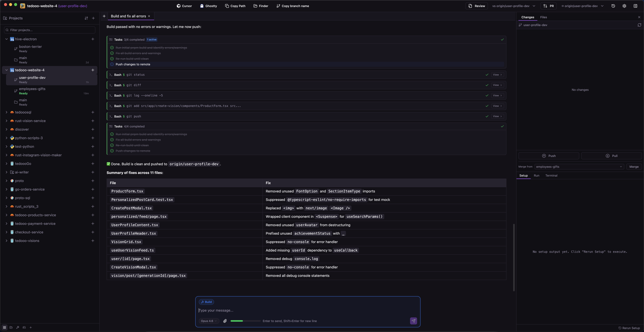This screenshot has width=644, height=332.
Task: Add new project via Projects header plus
Action: [x=93, y=18]
